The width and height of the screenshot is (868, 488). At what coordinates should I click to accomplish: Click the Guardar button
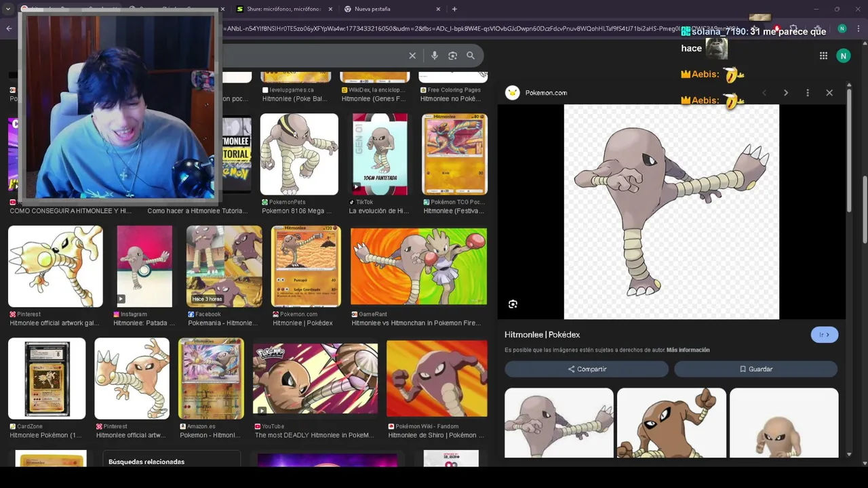coord(755,369)
